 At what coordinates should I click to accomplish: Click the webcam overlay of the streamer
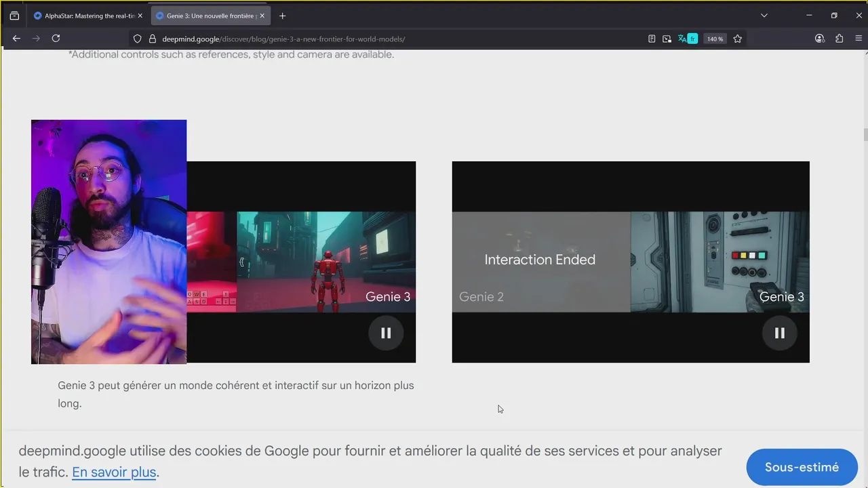click(x=108, y=242)
